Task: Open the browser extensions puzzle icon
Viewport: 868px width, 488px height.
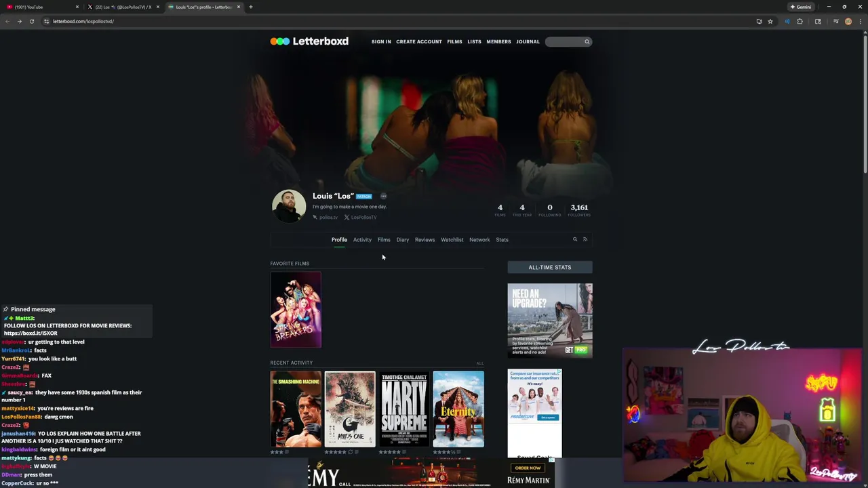Action: [x=800, y=21]
